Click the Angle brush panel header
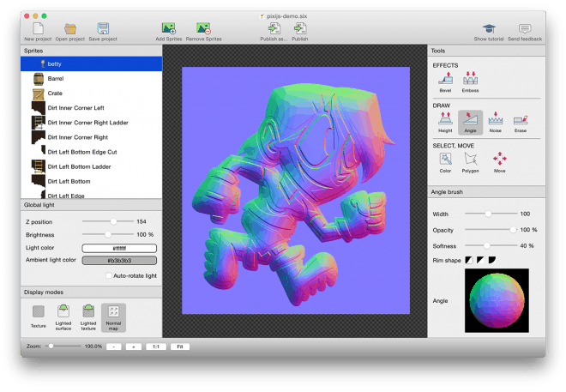This screenshot has width=566, height=392. (486, 191)
